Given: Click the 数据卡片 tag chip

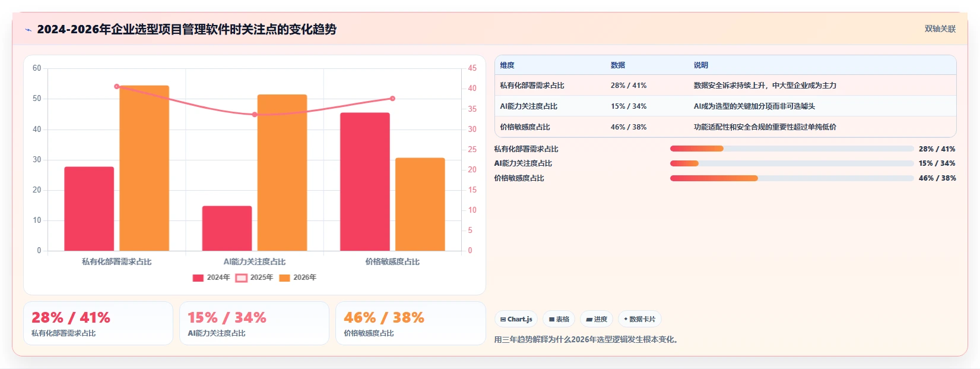Looking at the screenshot, I should [639, 319].
